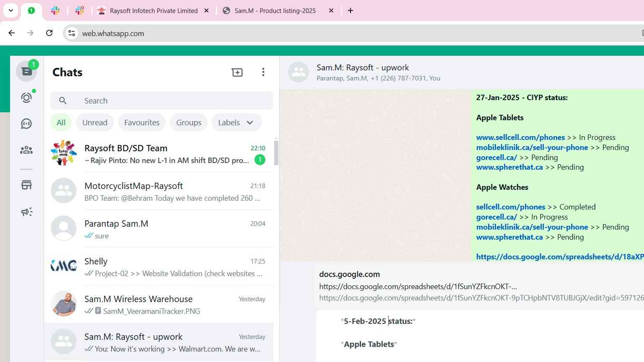644x362 pixels.
Task: Open www.spherethat.ca link under Apple Watches
Action: [x=509, y=237]
